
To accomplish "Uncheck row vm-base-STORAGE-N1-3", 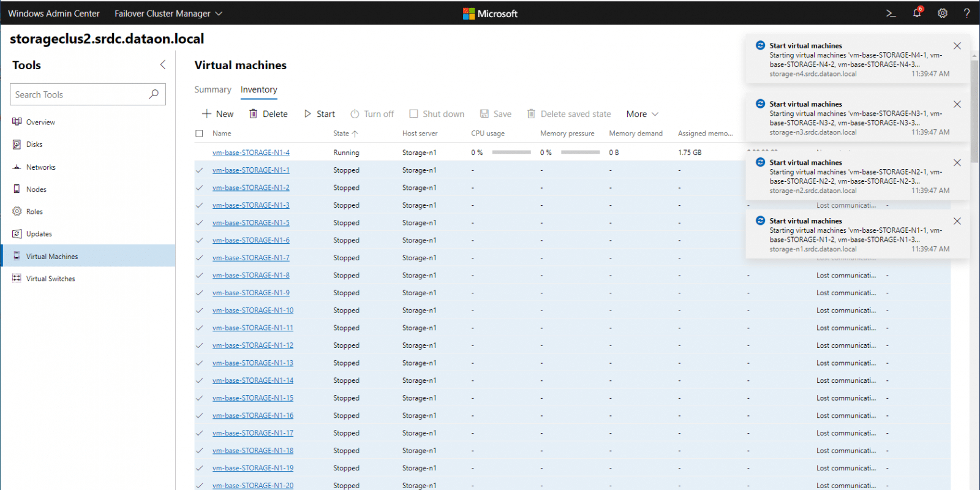I will (x=199, y=205).
